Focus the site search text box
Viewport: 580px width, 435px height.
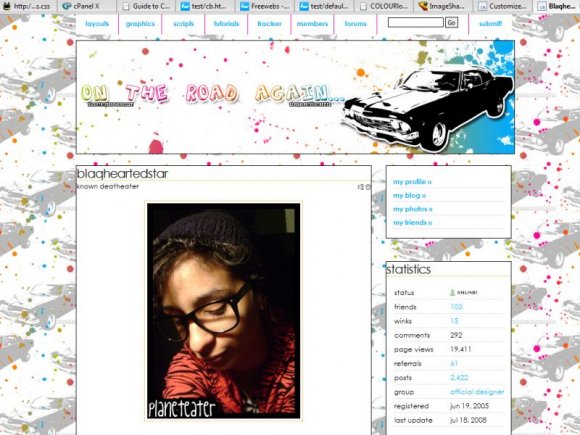(415, 23)
